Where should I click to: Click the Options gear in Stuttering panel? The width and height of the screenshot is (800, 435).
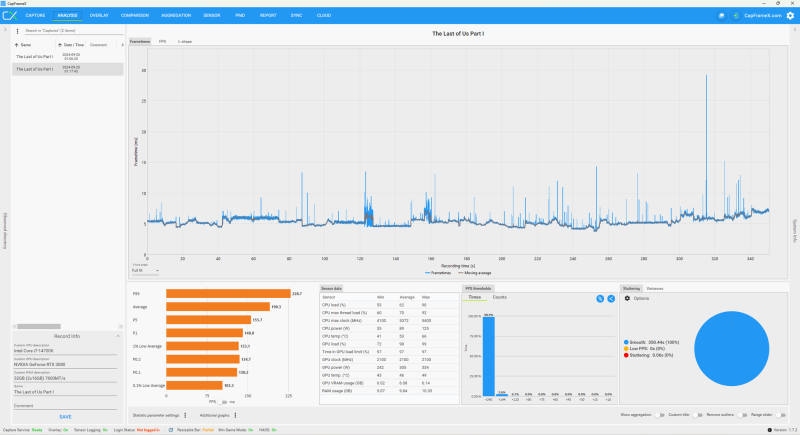[x=627, y=298]
